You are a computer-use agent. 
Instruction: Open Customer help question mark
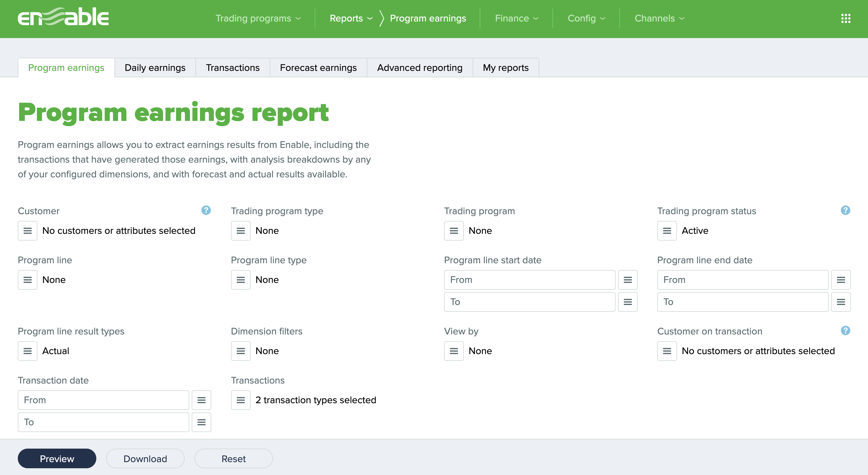click(x=206, y=210)
